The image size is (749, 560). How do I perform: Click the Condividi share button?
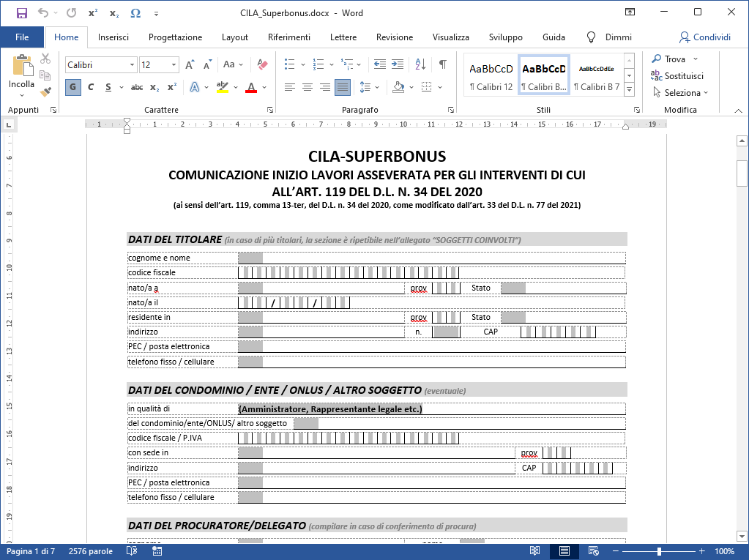pos(704,37)
